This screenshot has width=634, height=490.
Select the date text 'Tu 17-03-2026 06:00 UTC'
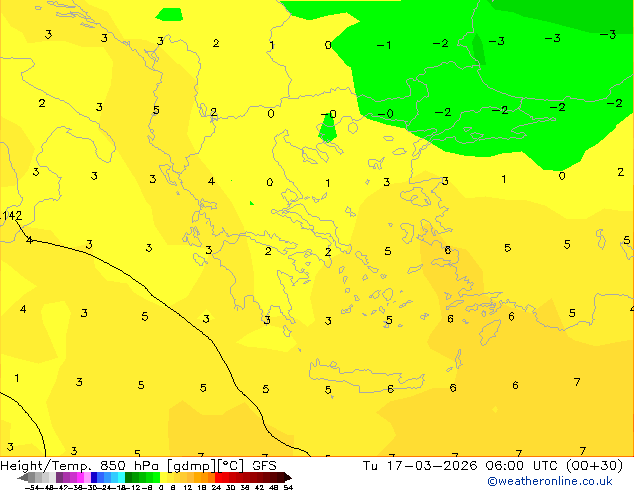point(460,466)
